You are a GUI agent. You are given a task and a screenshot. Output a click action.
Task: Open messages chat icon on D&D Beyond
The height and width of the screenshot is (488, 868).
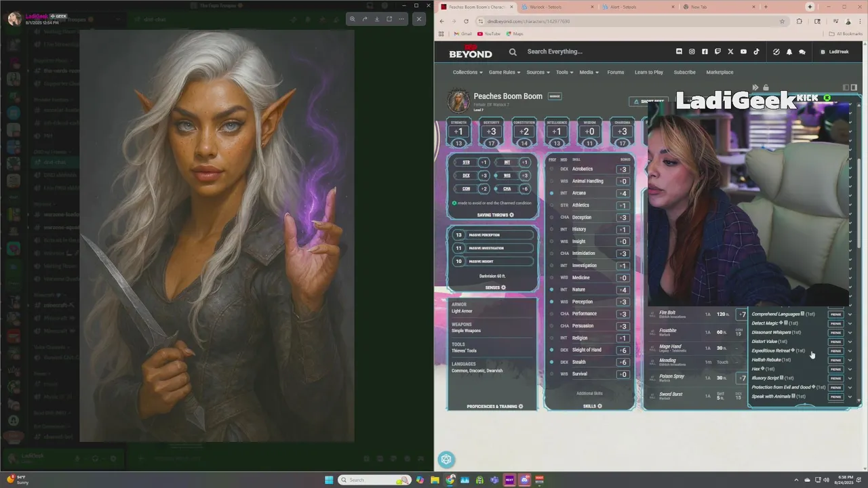(x=802, y=52)
